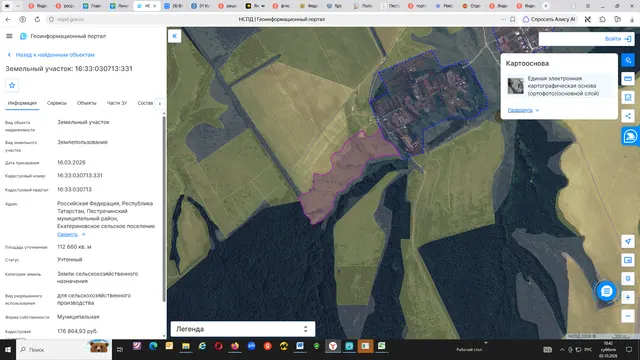Expand the Картооснова panel via Развернуть
This screenshot has width=640, height=360.
pos(523,110)
